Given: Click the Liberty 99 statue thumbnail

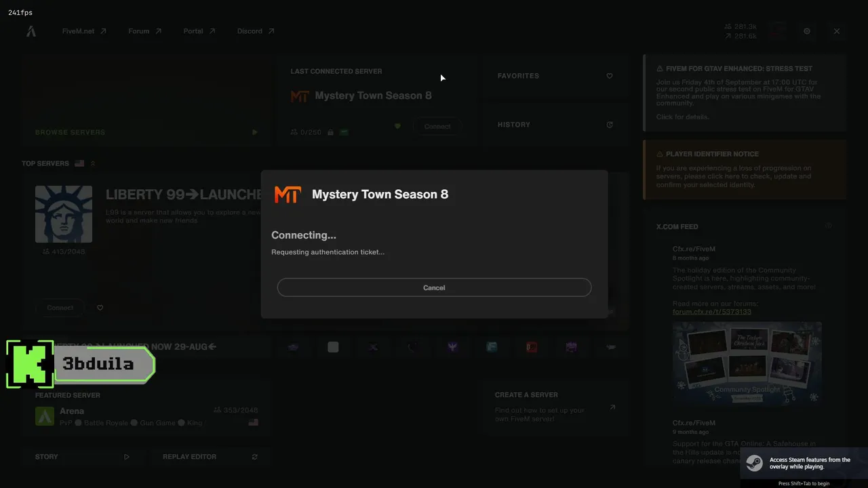Looking at the screenshot, I should pos(64,214).
